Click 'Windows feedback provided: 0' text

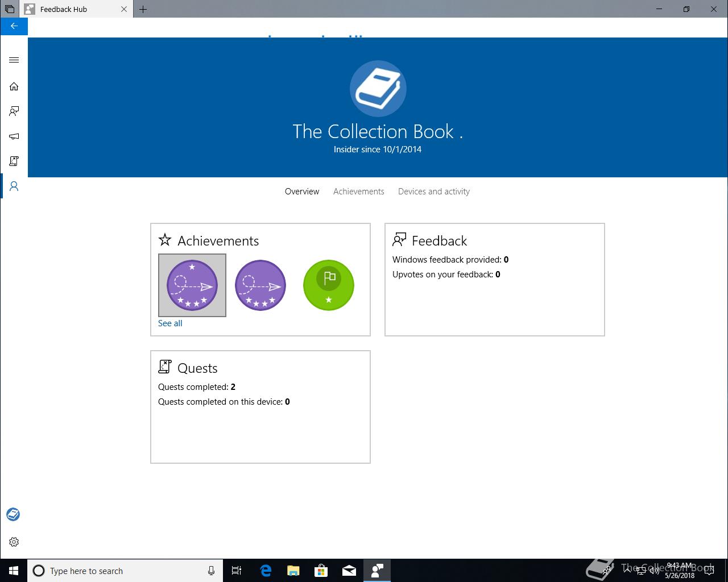tap(450, 260)
